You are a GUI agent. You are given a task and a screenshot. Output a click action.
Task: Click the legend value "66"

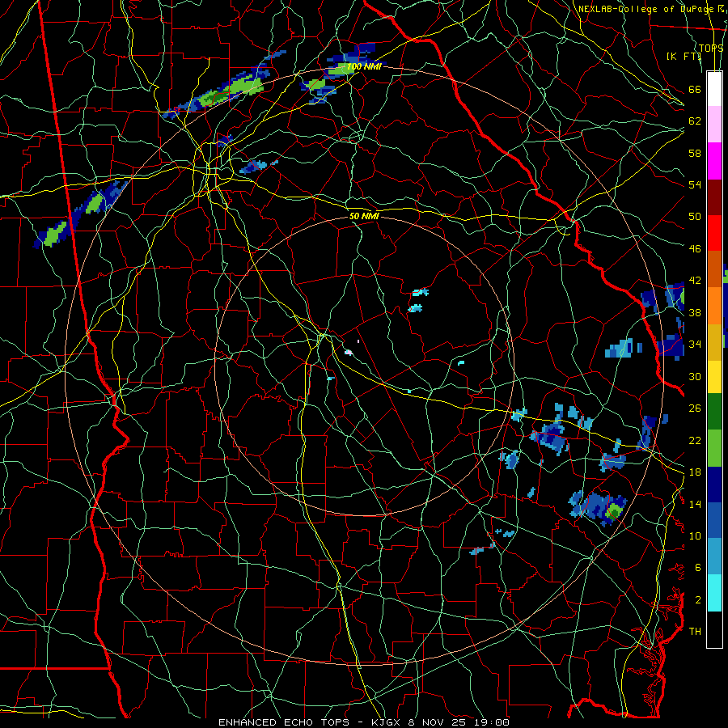(x=695, y=89)
